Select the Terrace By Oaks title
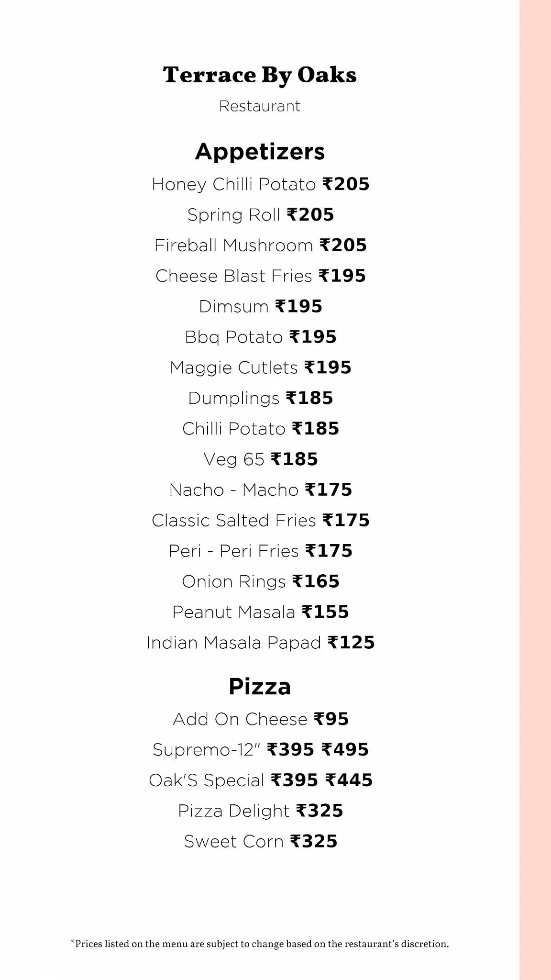Screen dimensions: 551x980 260,75
